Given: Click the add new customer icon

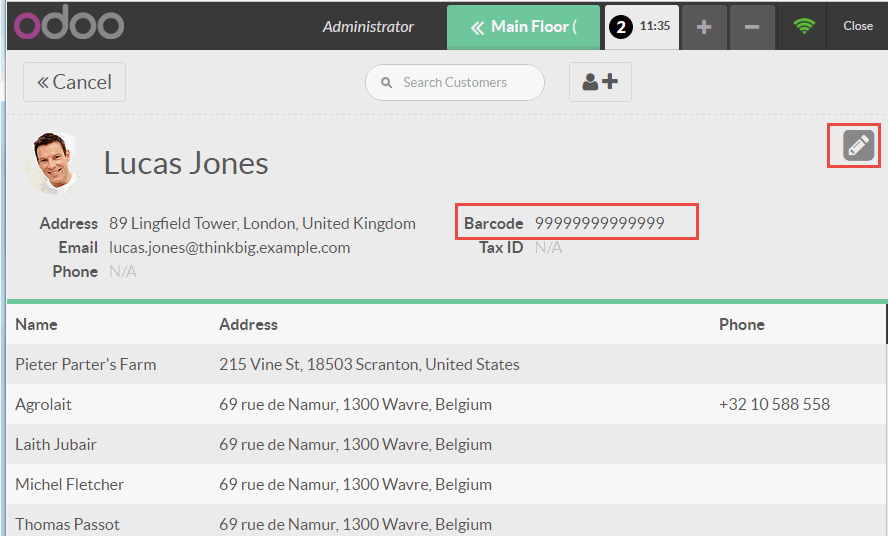Looking at the screenshot, I should click(600, 82).
